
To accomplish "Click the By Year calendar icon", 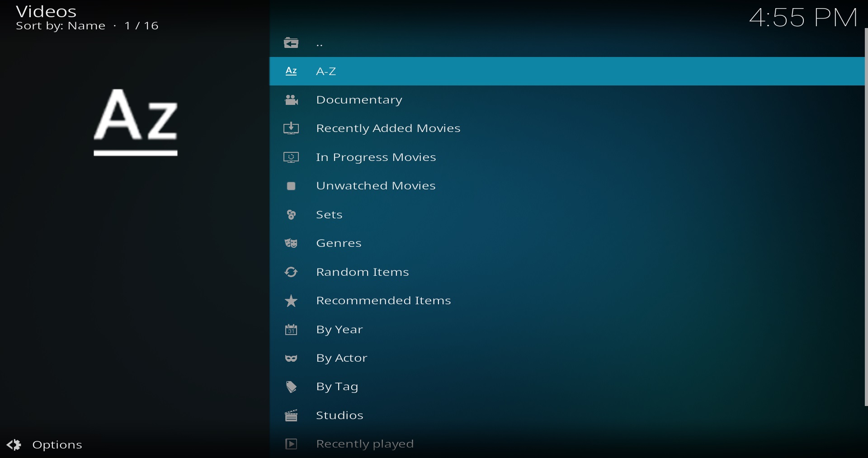I will tap(291, 330).
